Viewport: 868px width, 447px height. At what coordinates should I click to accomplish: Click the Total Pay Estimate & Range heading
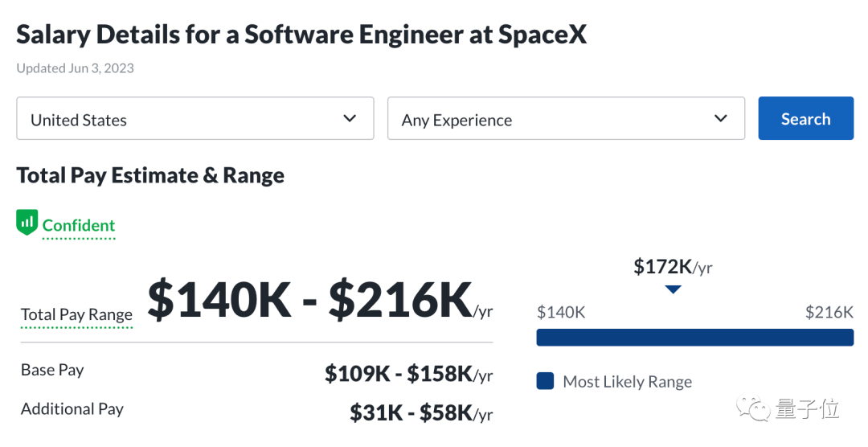click(150, 175)
